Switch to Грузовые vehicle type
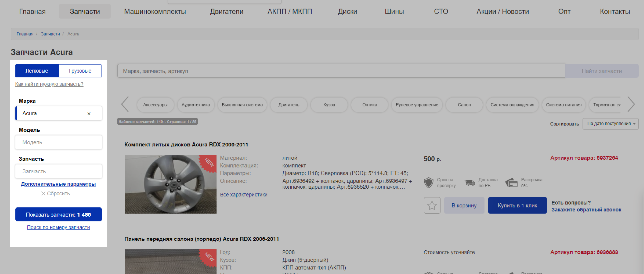Viewport: 644px width, 274px height. [x=80, y=71]
